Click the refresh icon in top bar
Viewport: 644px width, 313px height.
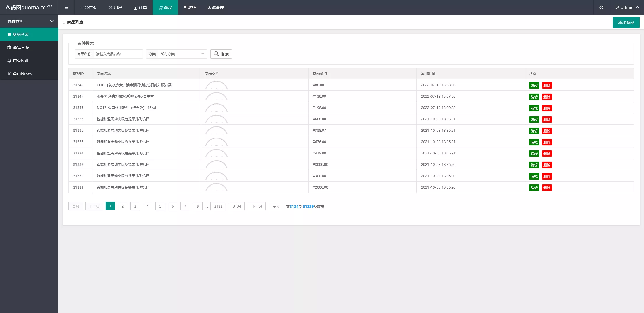click(x=601, y=8)
